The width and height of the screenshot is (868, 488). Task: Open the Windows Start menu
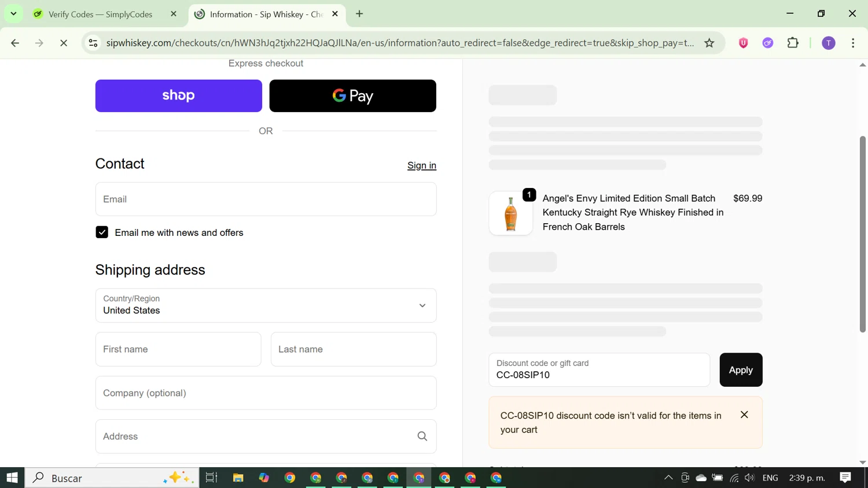[x=12, y=478]
